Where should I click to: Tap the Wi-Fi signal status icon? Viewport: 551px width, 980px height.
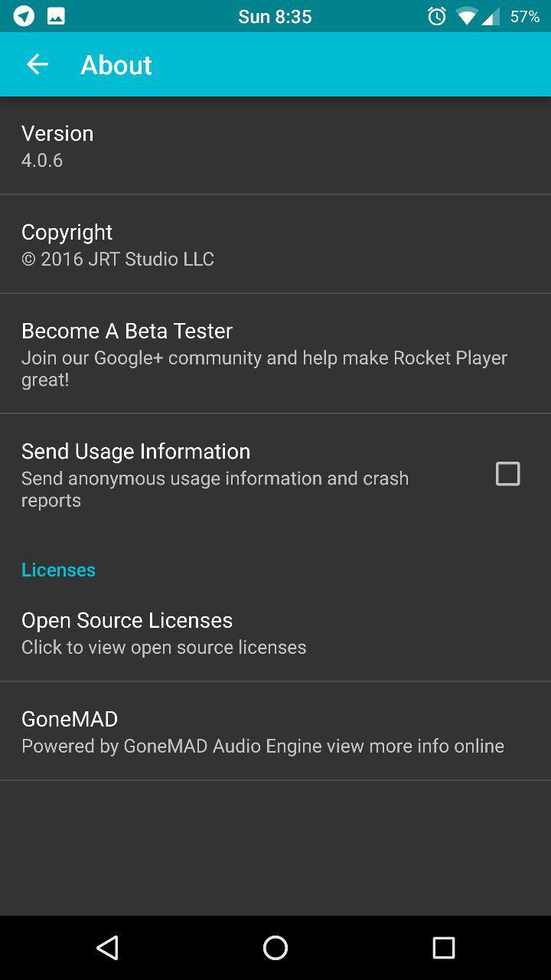(x=465, y=16)
